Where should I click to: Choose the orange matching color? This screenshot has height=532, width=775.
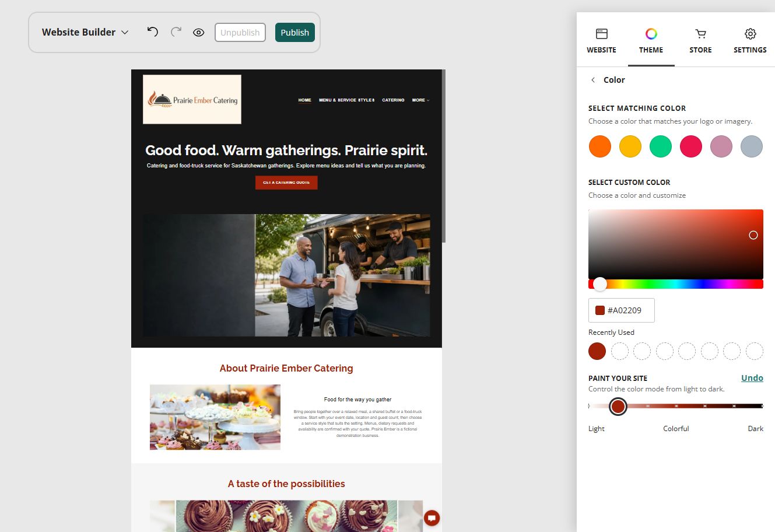pos(600,146)
